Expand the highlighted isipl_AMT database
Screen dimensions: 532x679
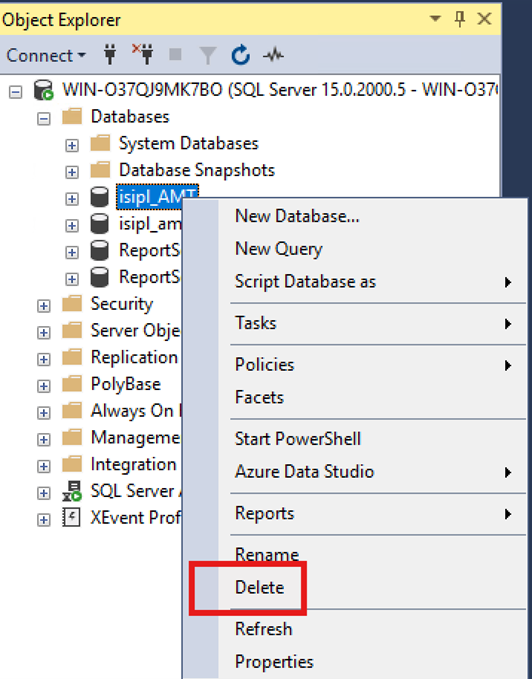(x=72, y=199)
